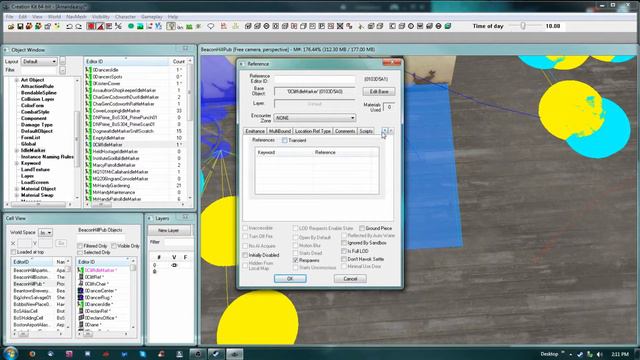The width and height of the screenshot is (640, 360).
Task: Click OK in Reference dialog
Action: pyautogui.click(x=290, y=279)
